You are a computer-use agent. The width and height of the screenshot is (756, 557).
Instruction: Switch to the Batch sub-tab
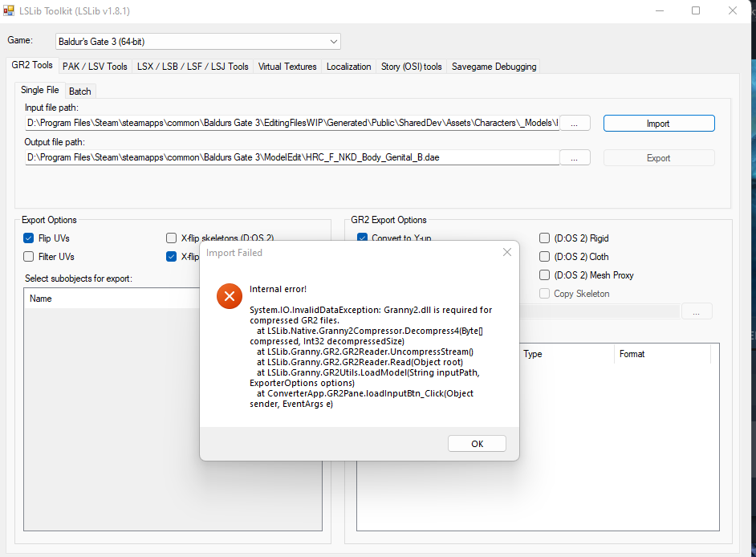coord(80,91)
